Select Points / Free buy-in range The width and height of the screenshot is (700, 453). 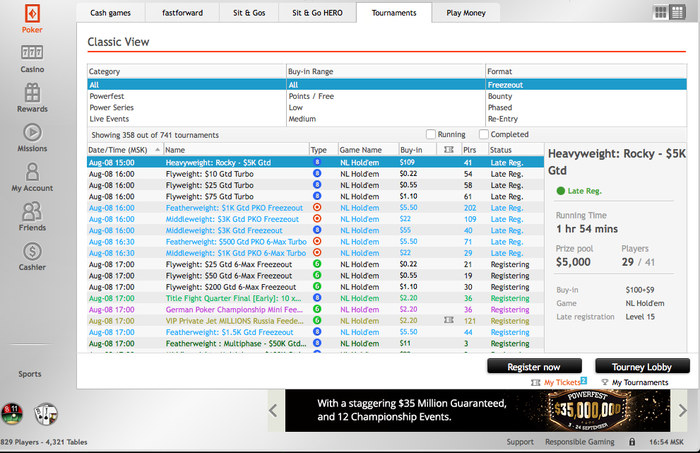pyautogui.click(x=386, y=96)
